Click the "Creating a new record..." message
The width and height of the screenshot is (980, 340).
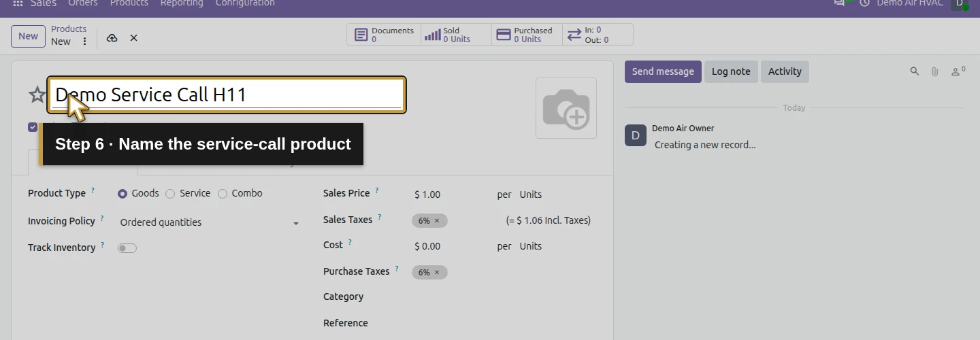click(705, 145)
